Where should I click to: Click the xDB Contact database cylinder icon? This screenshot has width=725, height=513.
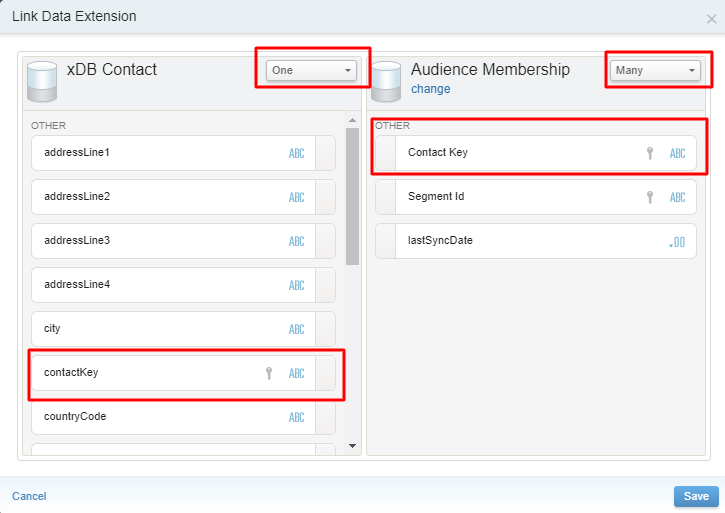(42, 81)
